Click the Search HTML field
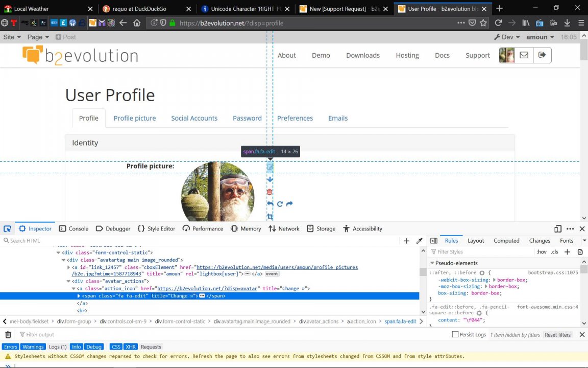 tap(201, 241)
